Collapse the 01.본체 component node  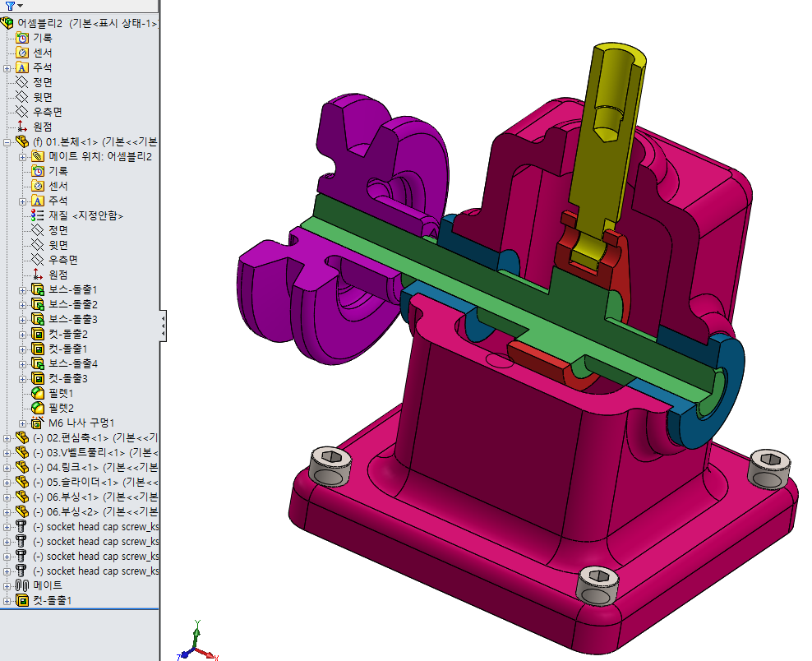[x=7, y=141]
